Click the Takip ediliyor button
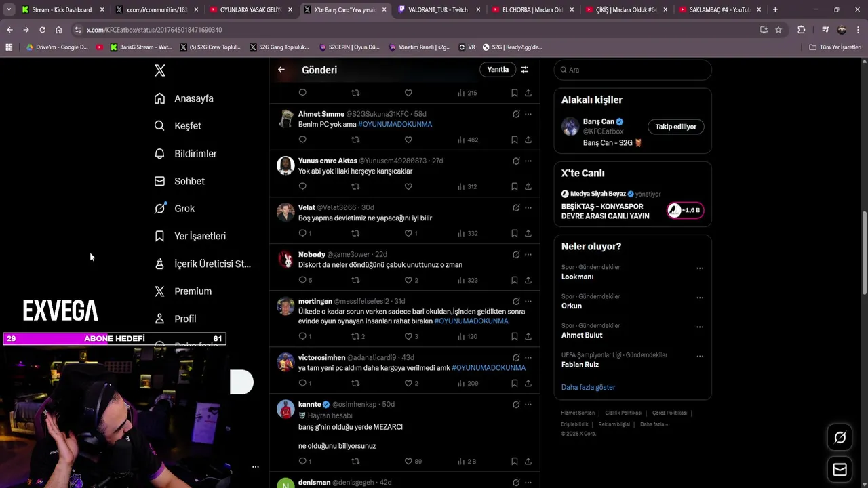The image size is (868, 488). pyautogui.click(x=675, y=127)
